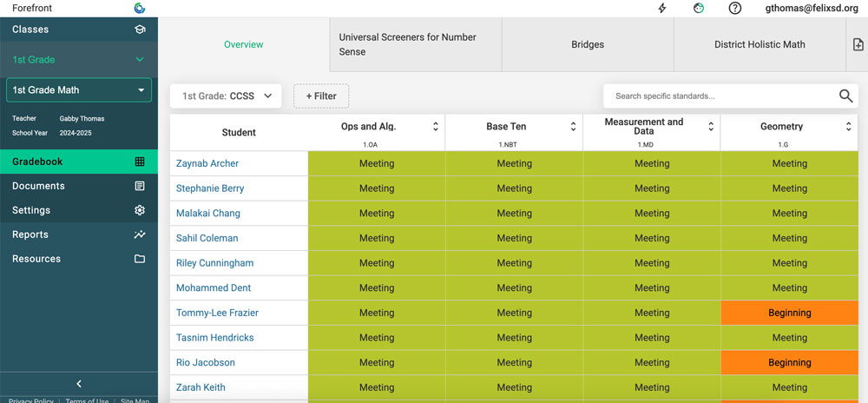The height and width of the screenshot is (403, 868).
Task: Click the add document tab icon
Action: click(858, 44)
